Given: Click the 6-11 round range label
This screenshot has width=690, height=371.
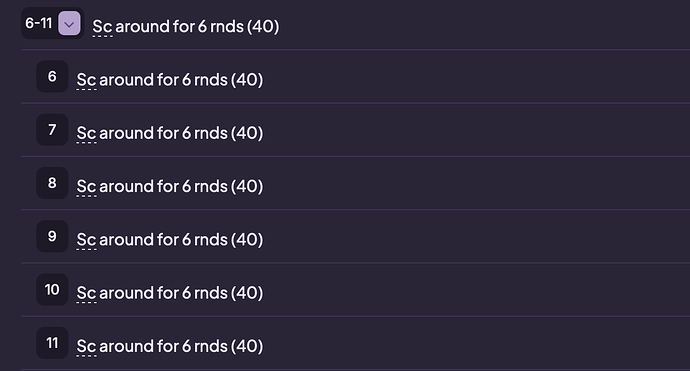Looking at the screenshot, I should pos(39,23).
